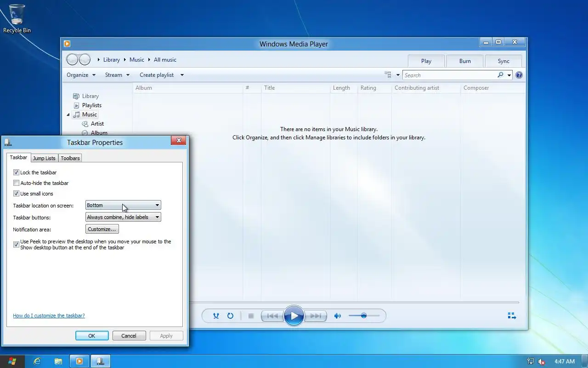
Task: Open the Start menu
Action: [12, 361]
